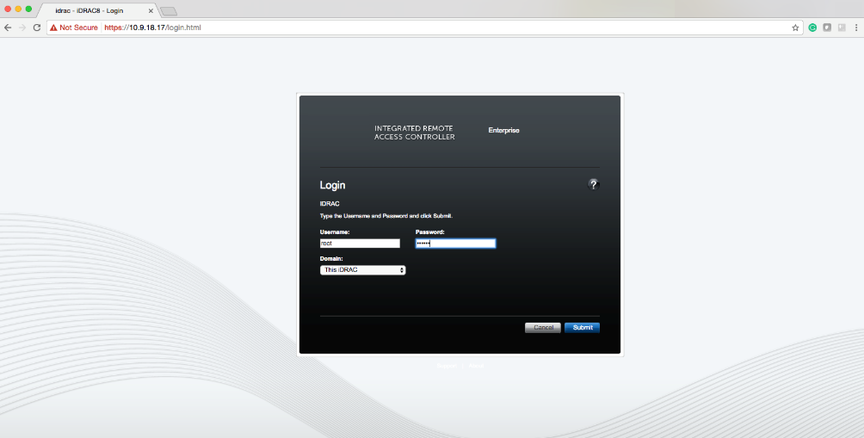Click the Password: label

click(430, 232)
